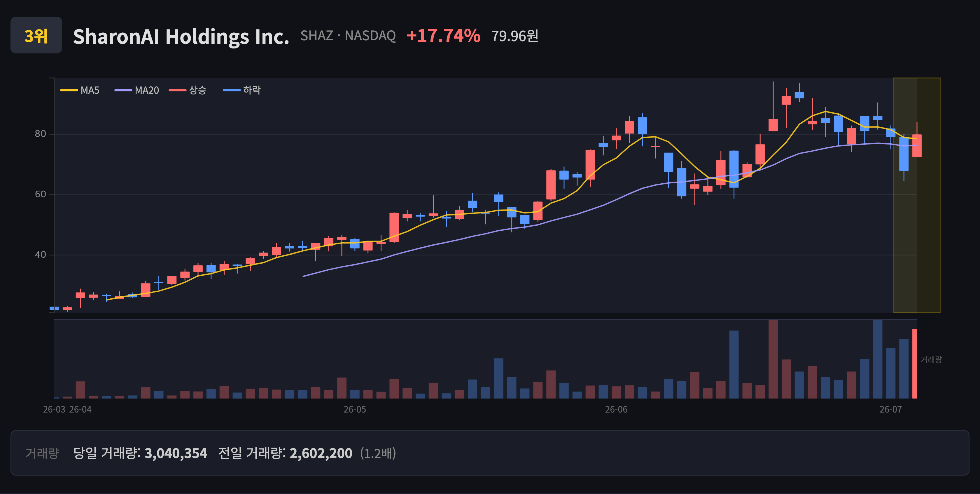Image resolution: width=980 pixels, height=494 pixels.
Task: Toggle the MA20 legend entry
Action: coord(137,90)
